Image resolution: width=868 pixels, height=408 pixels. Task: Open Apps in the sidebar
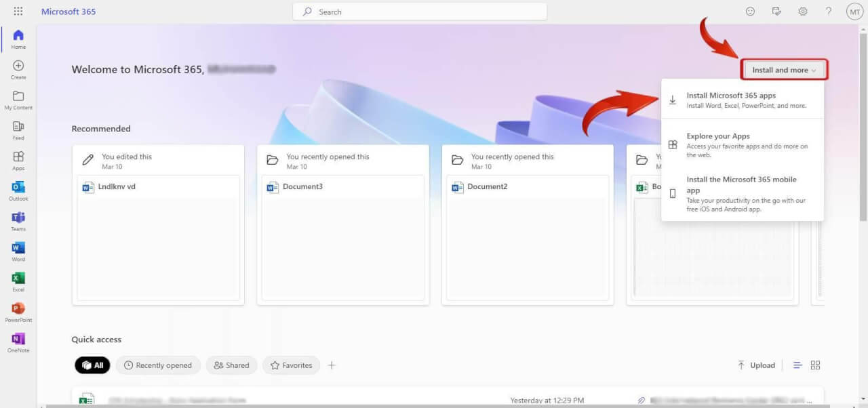tap(18, 161)
